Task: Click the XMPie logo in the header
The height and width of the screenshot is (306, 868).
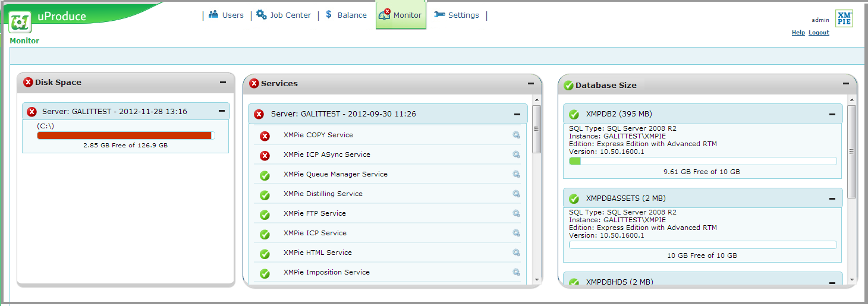Action: point(844,18)
